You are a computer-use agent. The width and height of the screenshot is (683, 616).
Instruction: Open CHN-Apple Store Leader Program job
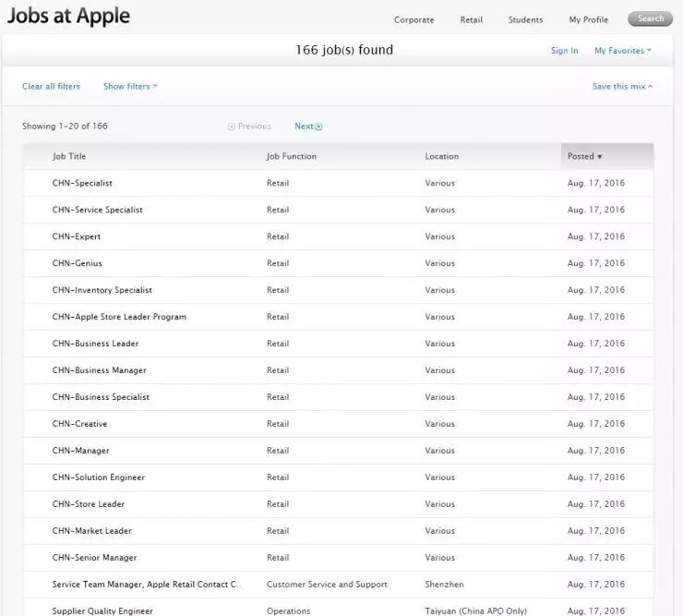[119, 317]
